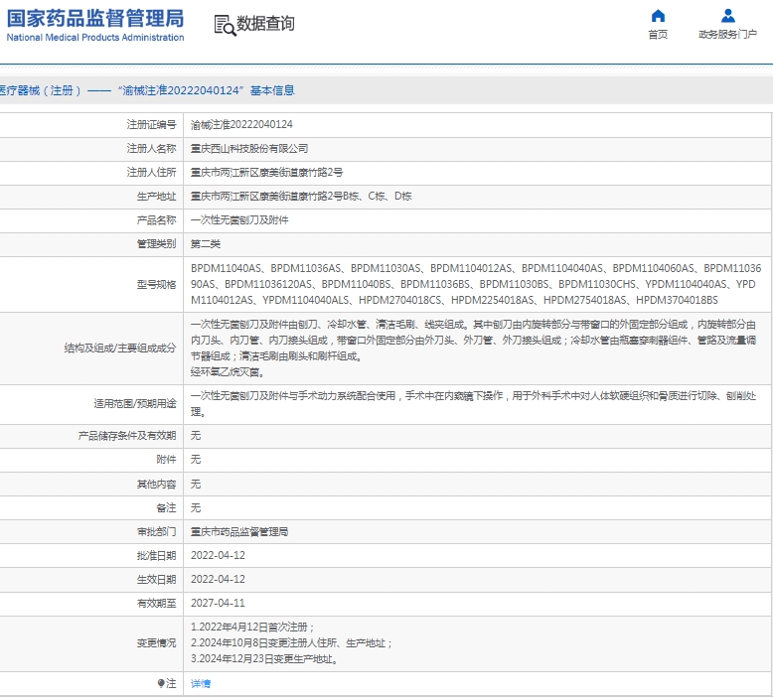Click change entry 2.2024年10月8日变更注册人住所
Screen dimensions: 773x700
(x=291, y=642)
